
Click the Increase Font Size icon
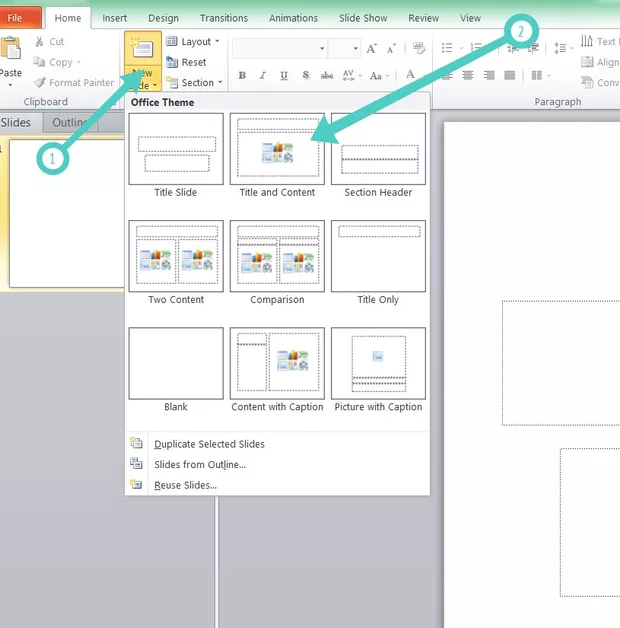coord(372,48)
